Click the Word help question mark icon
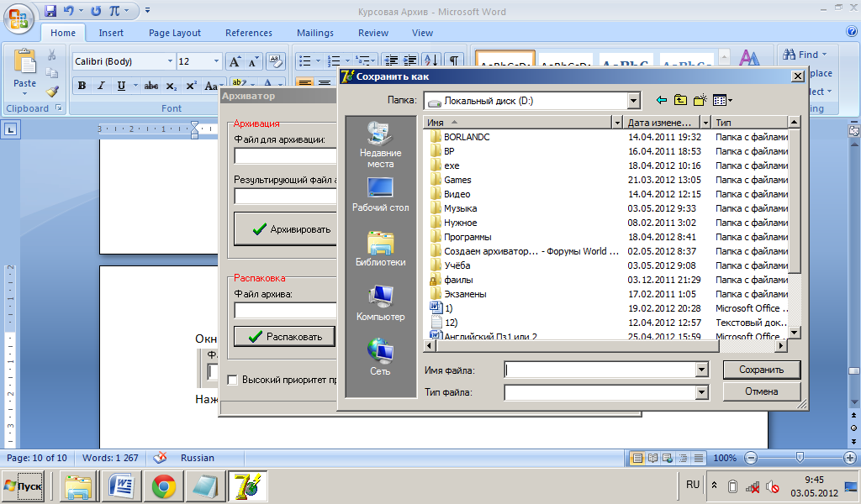 (x=851, y=33)
